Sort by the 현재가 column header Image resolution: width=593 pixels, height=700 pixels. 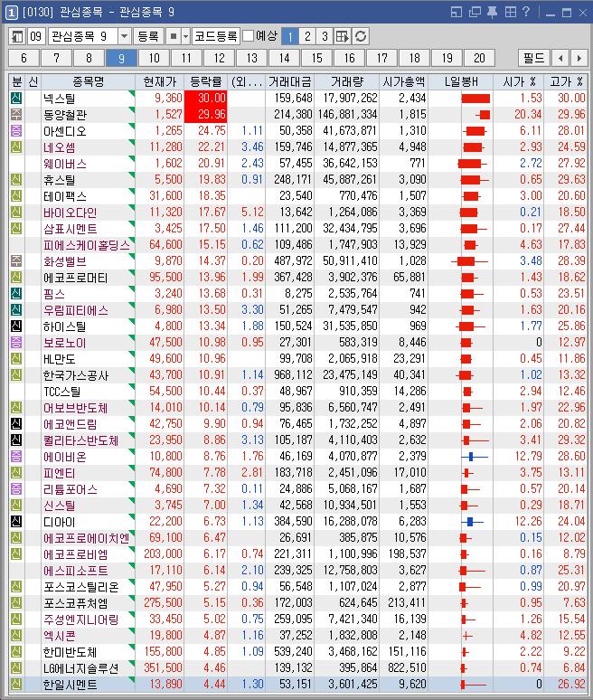tap(160, 81)
